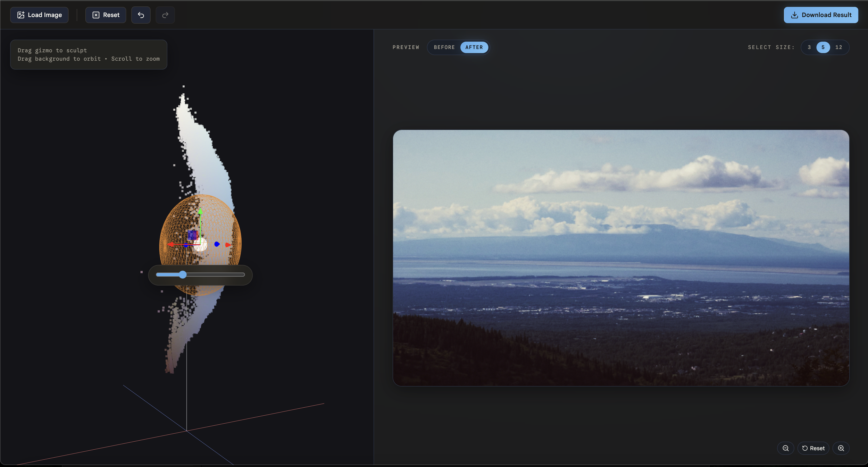This screenshot has width=868, height=467.
Task: Click the Load Image button
Action: (39, 15)
